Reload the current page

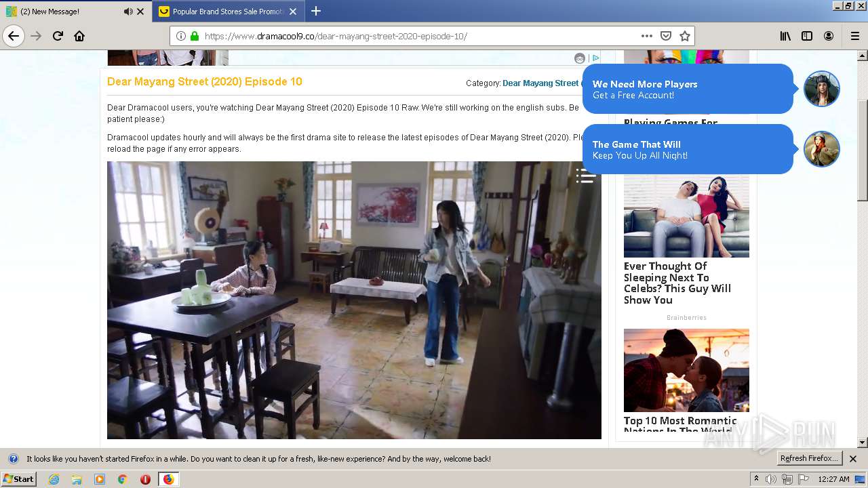[x=58, y=36]
